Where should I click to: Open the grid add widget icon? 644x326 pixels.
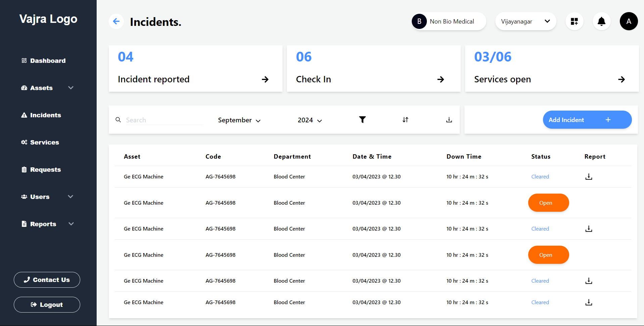point(574,22)
